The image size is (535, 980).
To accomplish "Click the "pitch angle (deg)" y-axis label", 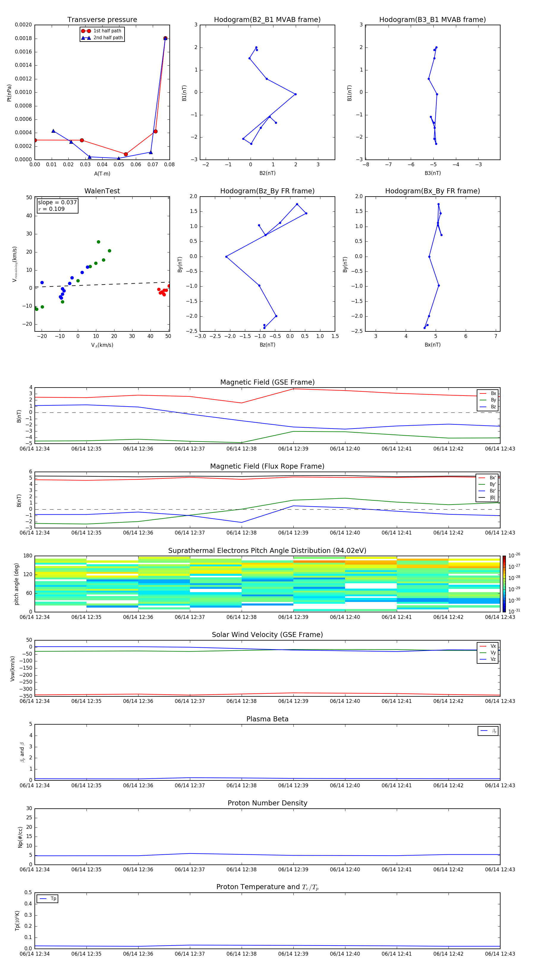I will point(16,584).
